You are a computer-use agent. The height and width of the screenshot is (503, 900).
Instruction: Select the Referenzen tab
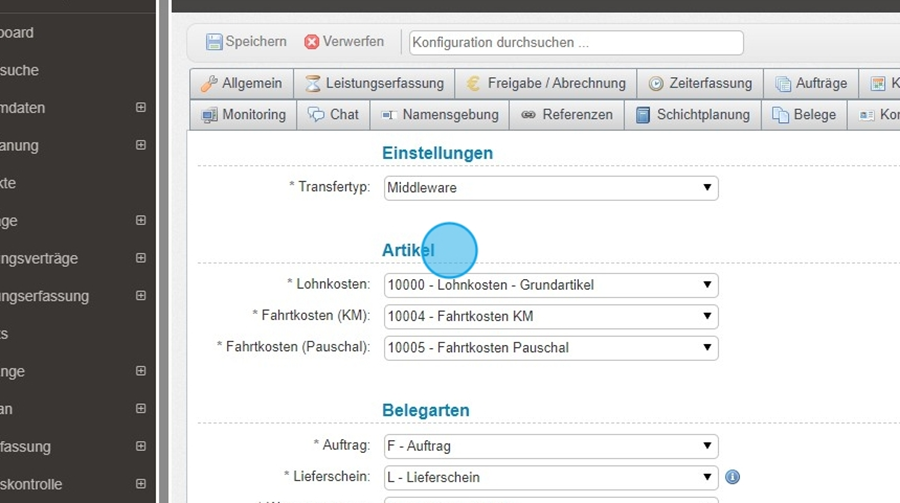566,115
